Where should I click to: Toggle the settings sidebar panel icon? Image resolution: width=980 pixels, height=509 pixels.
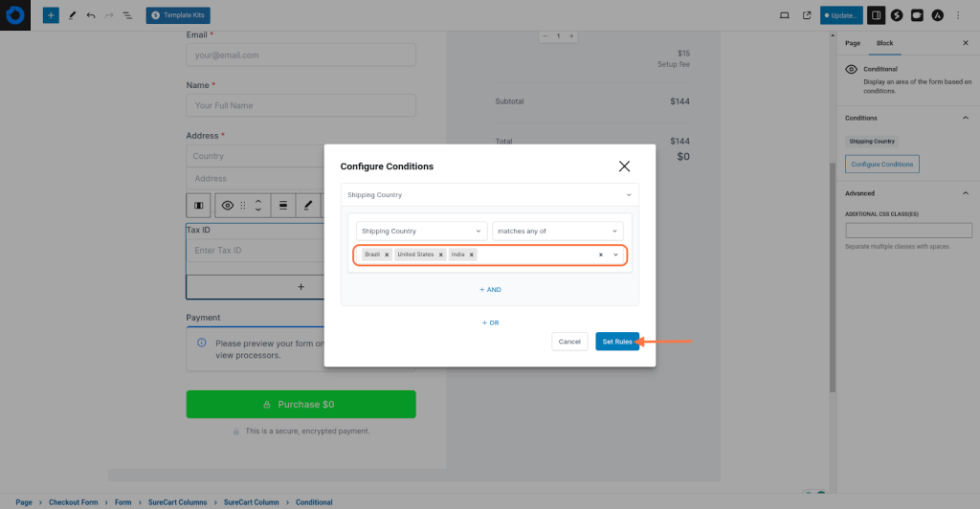[876, 15]
